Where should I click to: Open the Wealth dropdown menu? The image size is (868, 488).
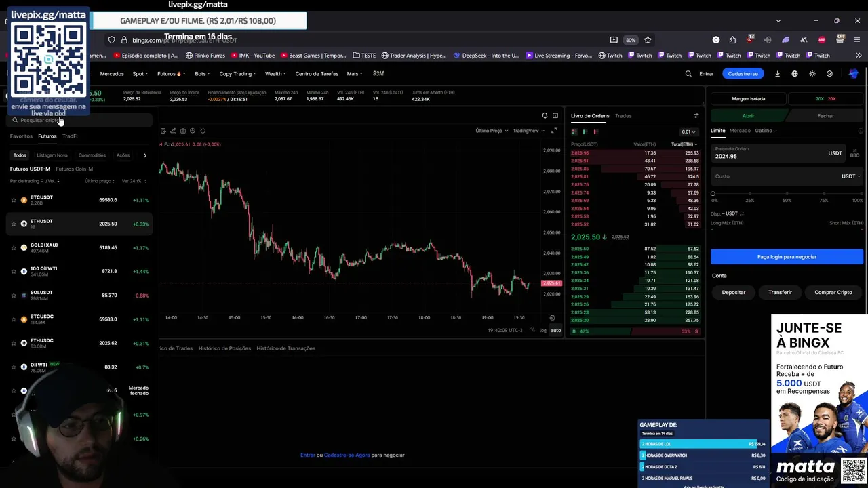pyautogui.click(x=275, y=74)
